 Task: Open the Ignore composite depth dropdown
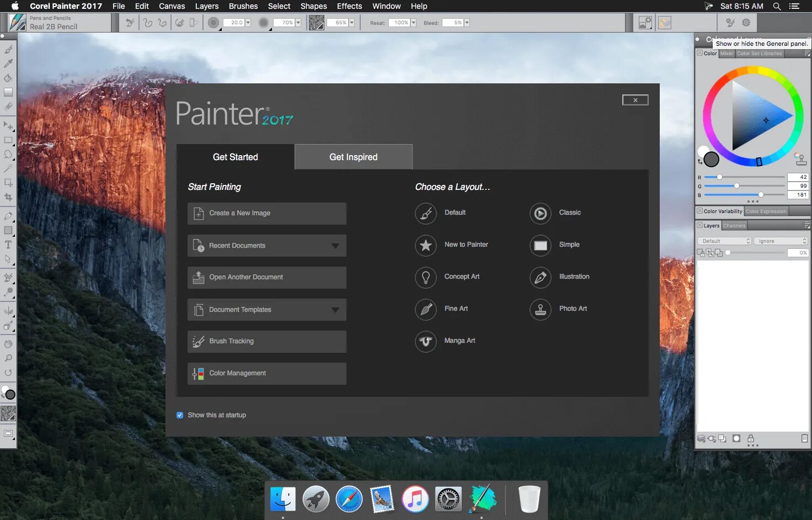tap(781, 241)
